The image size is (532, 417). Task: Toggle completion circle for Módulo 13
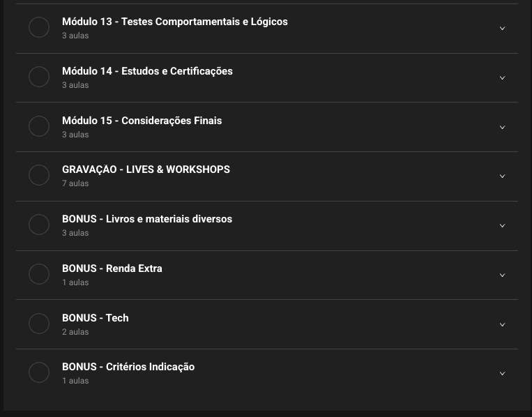tap(39, 27)
